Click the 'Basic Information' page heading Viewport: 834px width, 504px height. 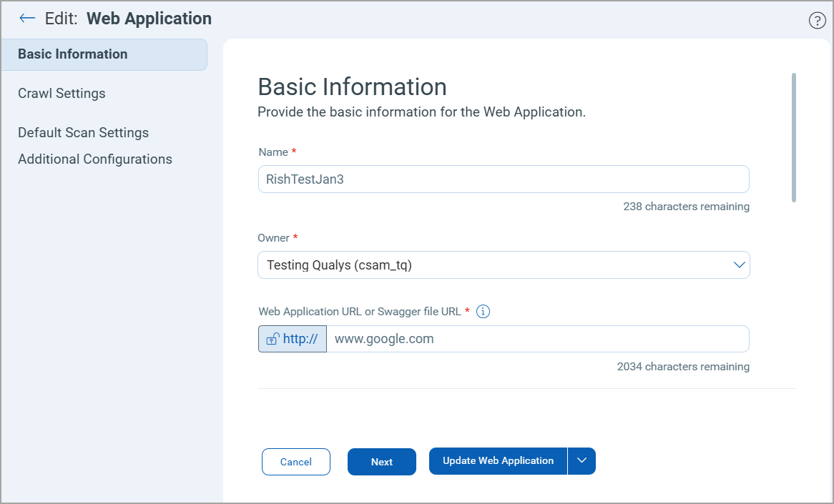click(x=352, y=87)
